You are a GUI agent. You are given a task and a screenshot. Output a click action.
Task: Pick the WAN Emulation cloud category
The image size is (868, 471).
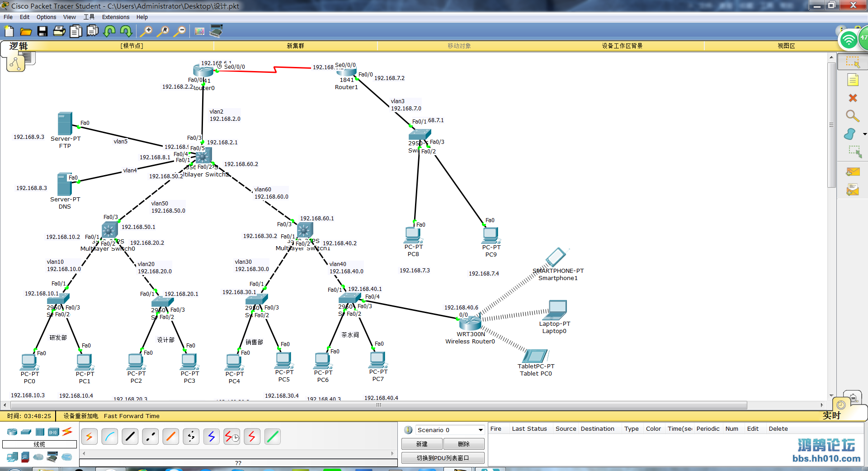[x=38, y=457]
